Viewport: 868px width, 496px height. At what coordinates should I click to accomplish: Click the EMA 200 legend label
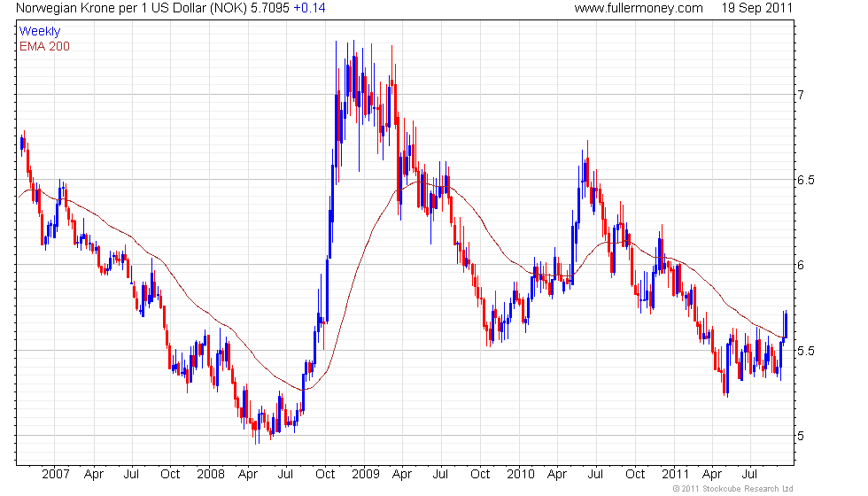coord(44,46)
